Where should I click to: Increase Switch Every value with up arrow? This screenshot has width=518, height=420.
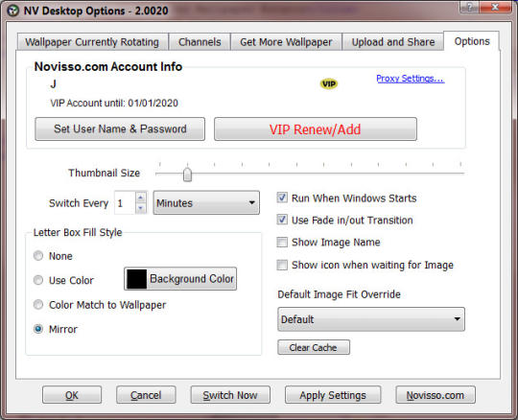[141, 198]
